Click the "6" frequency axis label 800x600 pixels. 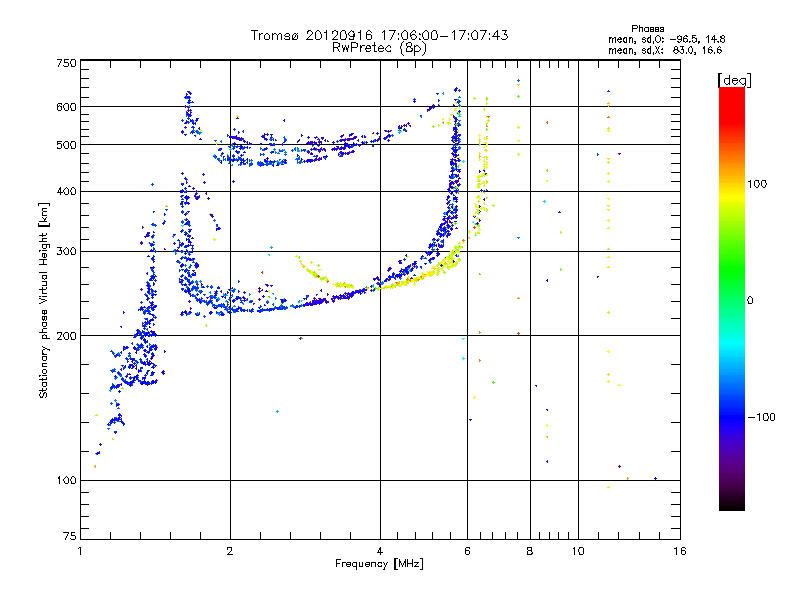(467, 551)
